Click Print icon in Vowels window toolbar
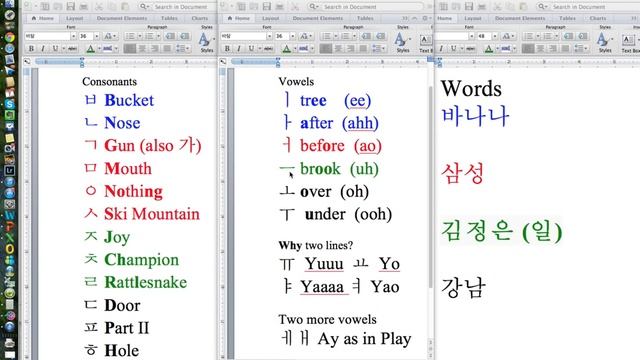Viewport: 640px width, 360px height. click(280, 7)
